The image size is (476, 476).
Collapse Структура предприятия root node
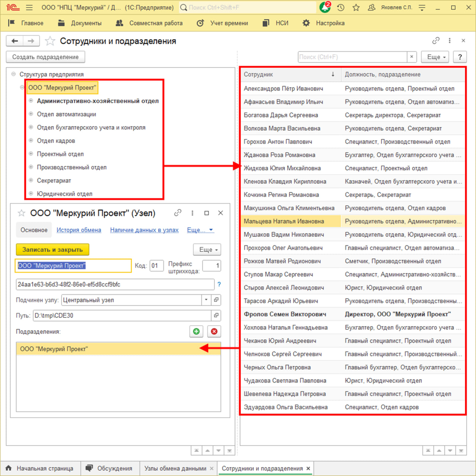click(13, 74)
